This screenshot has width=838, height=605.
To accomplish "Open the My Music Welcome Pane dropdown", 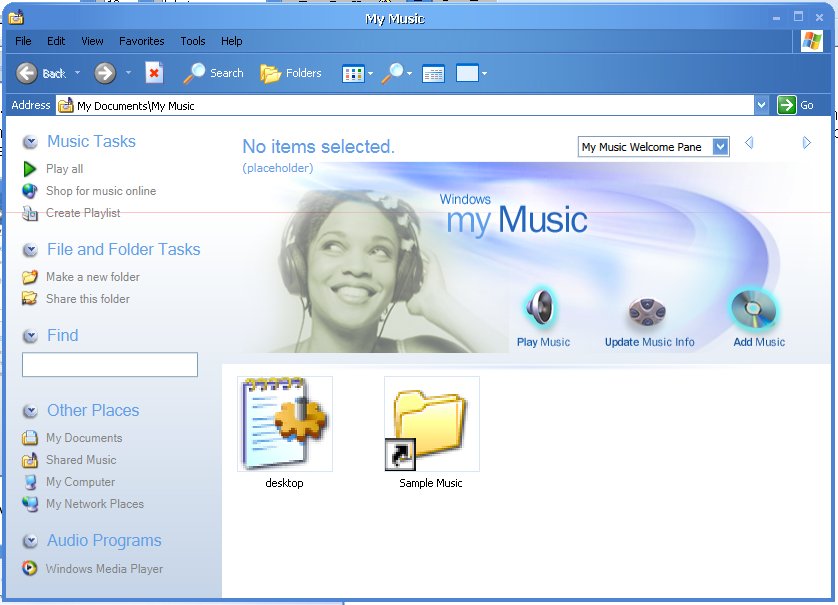I will (720, 146).
